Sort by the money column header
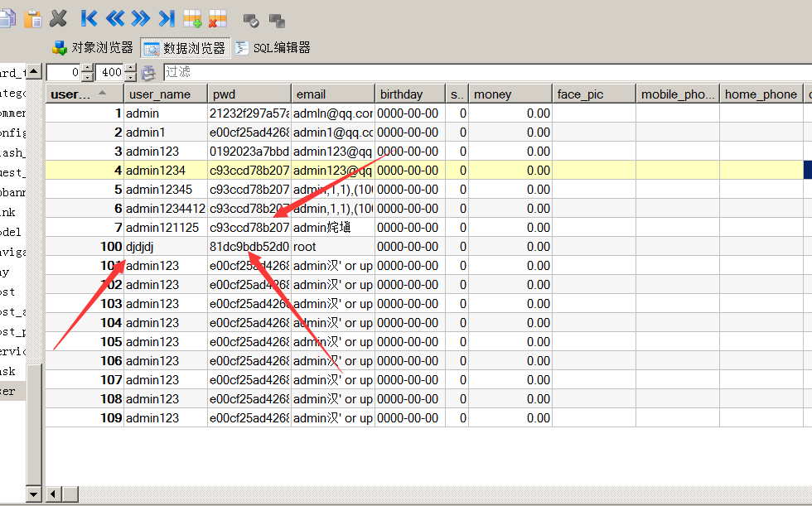The width and height of the screenshot is (812, 506). tap(510, 94)
